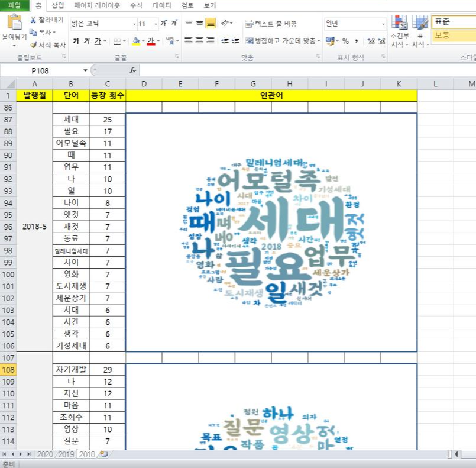Apply comma style icon
The image size is (476, 468).
coord(357,41)
